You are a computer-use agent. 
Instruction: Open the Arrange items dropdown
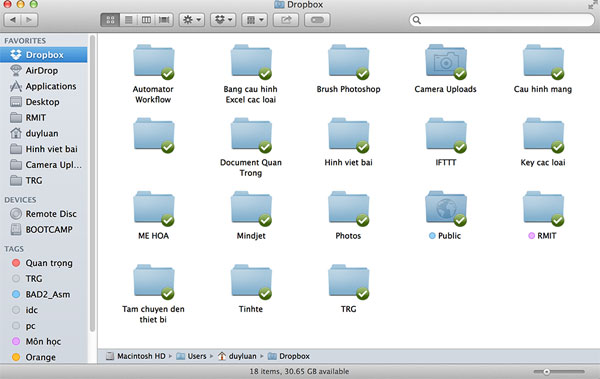[x=254, y=20]
